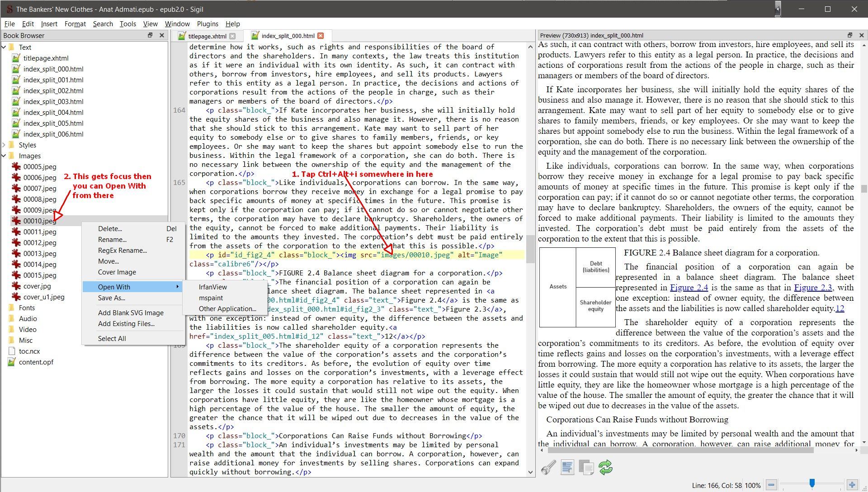Undock the Book Browser panel
868x492 pixels.
150,35
